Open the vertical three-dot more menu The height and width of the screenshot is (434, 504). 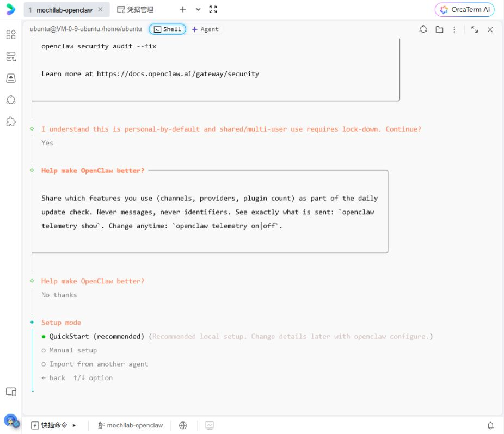pyautogui.click(x=454, y=29)
